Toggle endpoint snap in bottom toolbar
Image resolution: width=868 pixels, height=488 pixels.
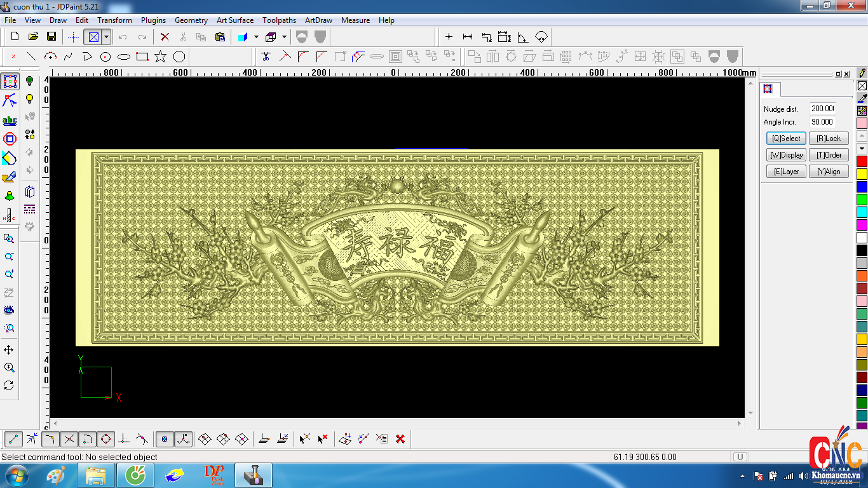(14, 438)
